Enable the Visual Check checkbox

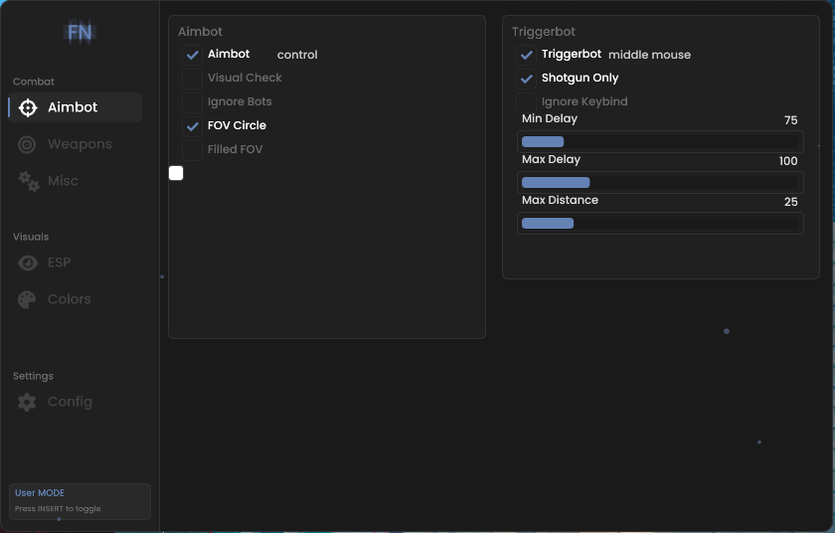point(192,78)
